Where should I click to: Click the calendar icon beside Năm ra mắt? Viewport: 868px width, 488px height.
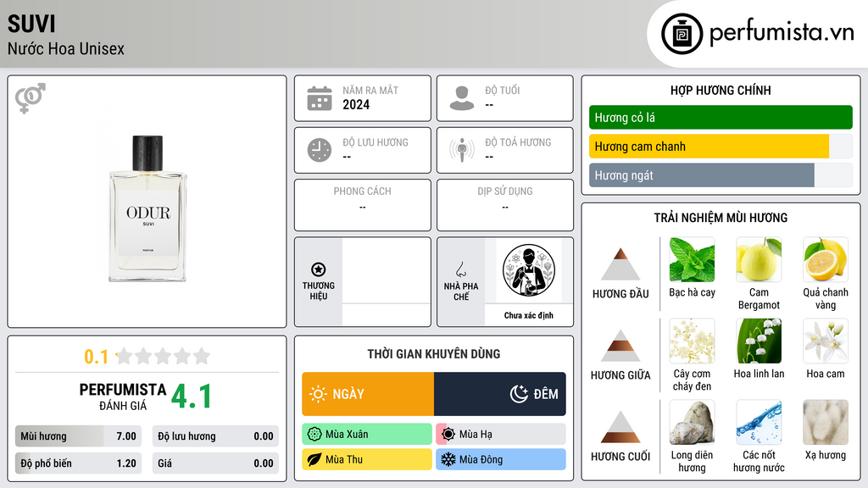pos(320,98)
